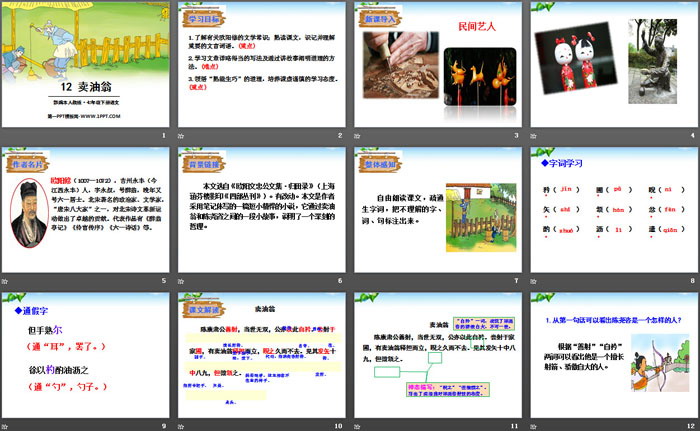Click slide number 7 label

(517, 280)
